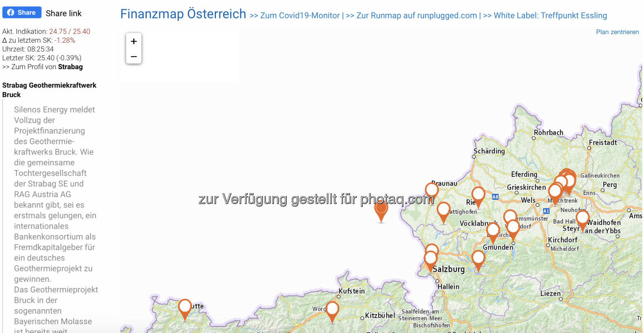Select the map marker near Wörgl
This screenshot has width=644, height=333.
coord(332,310)
